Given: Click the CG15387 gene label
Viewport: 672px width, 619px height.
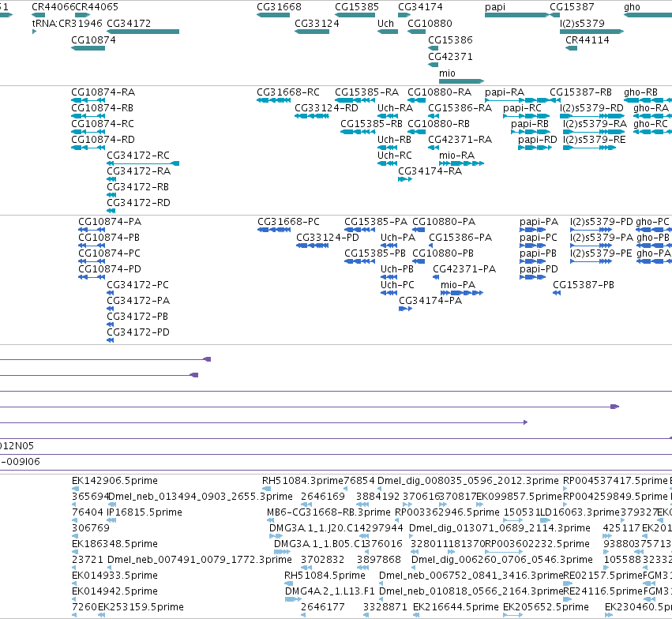Looking at the screenshot, I should pos(573,7).
